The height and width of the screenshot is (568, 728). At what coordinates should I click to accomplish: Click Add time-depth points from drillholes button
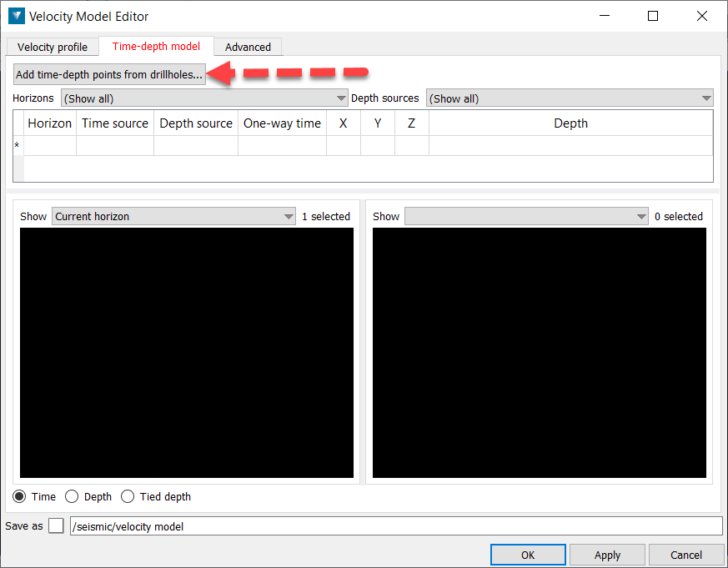109,74
